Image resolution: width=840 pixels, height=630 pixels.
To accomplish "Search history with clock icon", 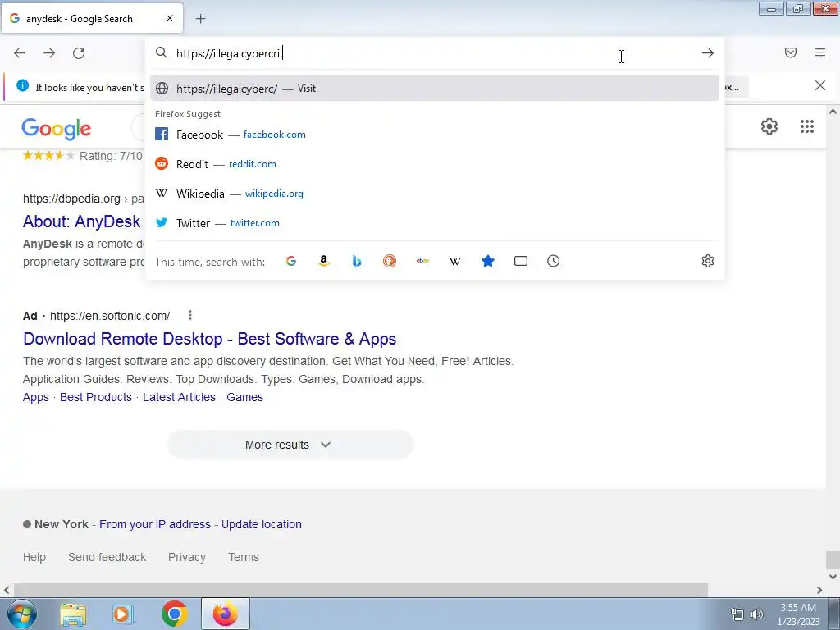I will tap(554, 261).
